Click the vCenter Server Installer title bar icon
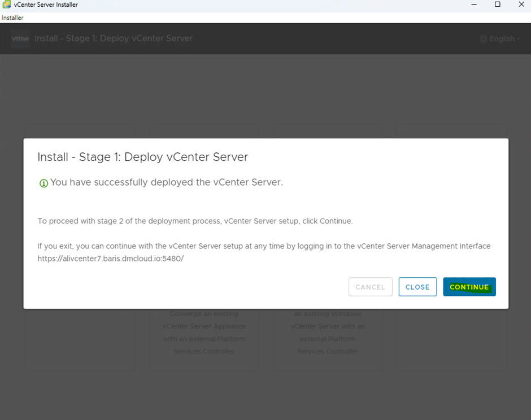The height and width of the screenshot is (420, 531). 7,5
